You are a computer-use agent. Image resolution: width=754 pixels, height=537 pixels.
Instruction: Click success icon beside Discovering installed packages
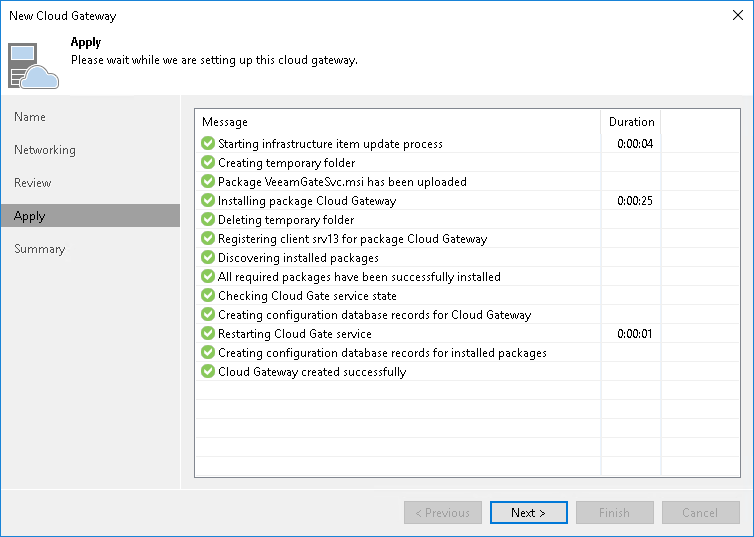(208, 258)
